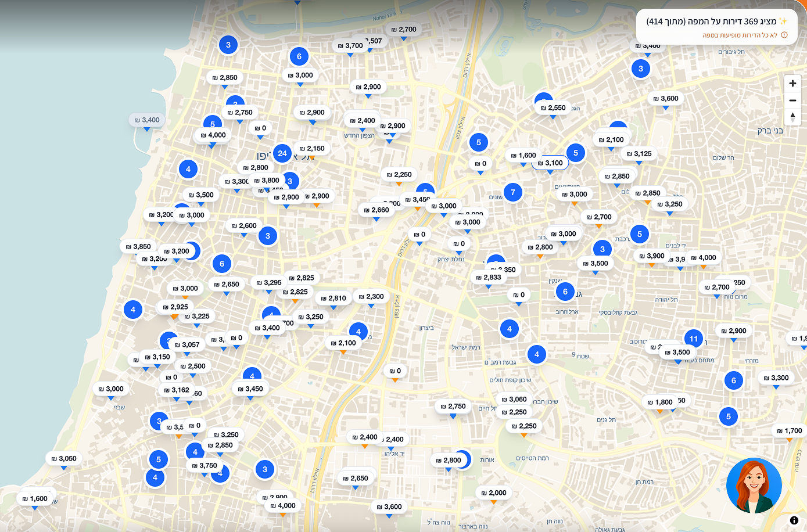Open the cluster marker showing 24 listings
The width and height of the screenshot is (807, 532).
(282, 154)
